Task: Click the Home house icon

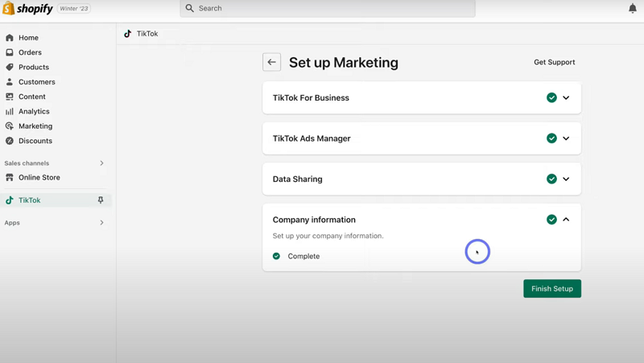Action: [x=10, y=38]
